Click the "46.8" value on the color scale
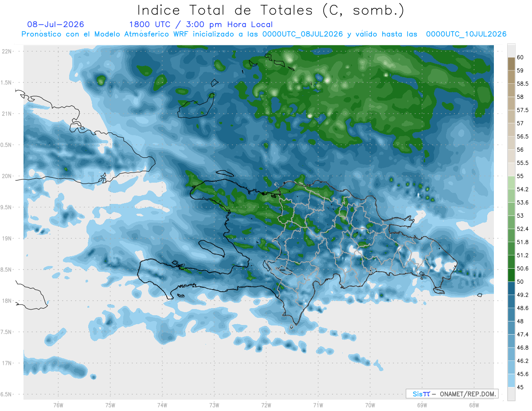The image size is (532, 411). (522, 348)
